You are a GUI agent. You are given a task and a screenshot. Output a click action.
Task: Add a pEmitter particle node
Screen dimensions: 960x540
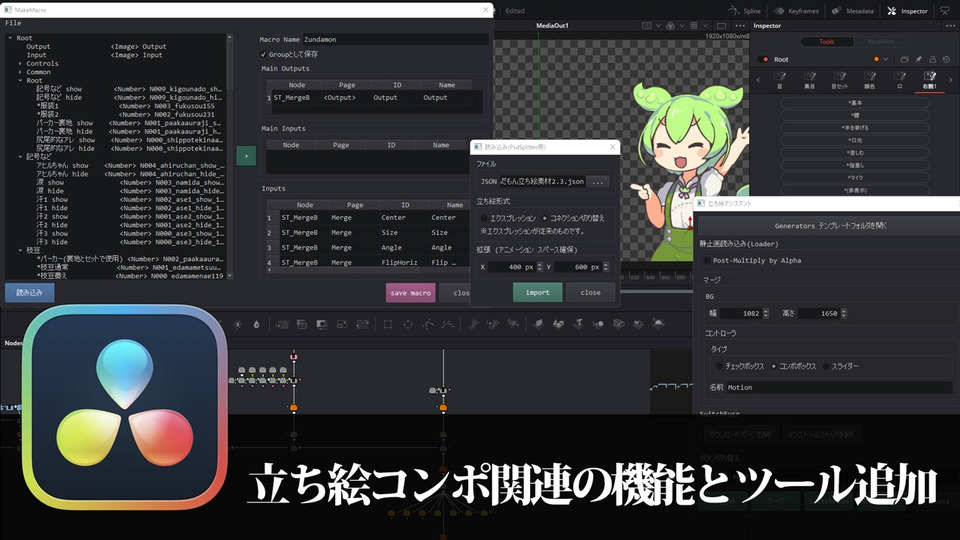coord(473,324)
